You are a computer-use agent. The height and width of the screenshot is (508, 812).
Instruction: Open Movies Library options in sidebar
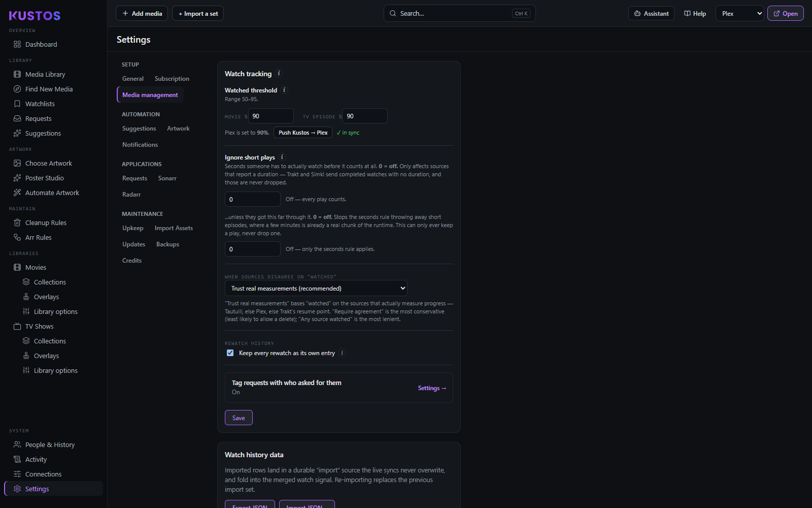point(56,311)
